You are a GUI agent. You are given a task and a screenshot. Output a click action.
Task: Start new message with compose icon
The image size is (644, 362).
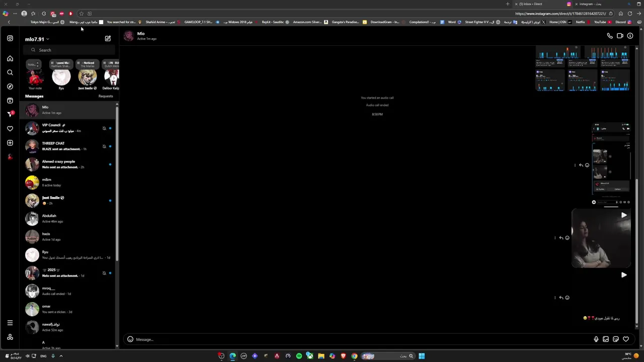pos(108,38)
